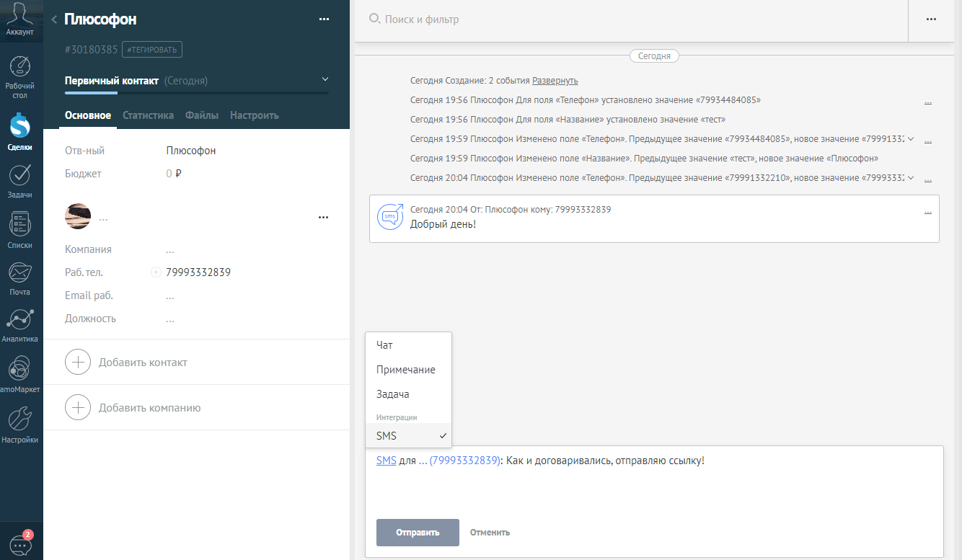Click Сегодня date separator label
Screen dimensions: 962x560
point(654,55)
